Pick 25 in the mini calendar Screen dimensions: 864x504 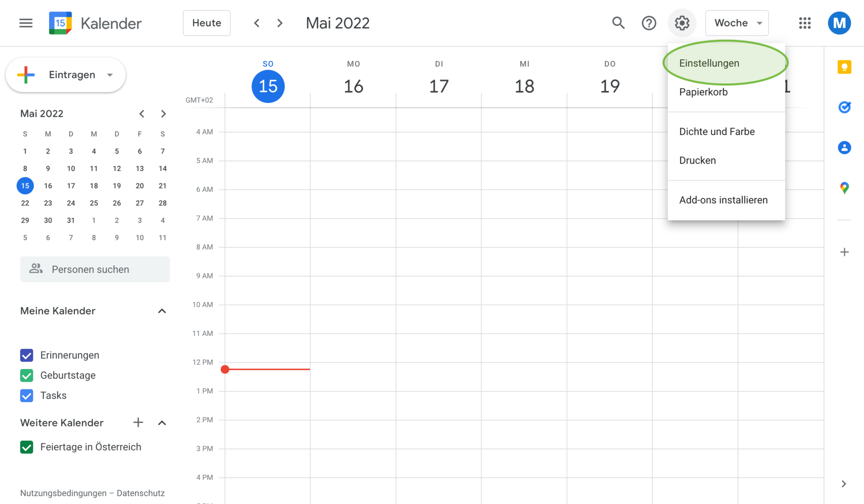94,203
